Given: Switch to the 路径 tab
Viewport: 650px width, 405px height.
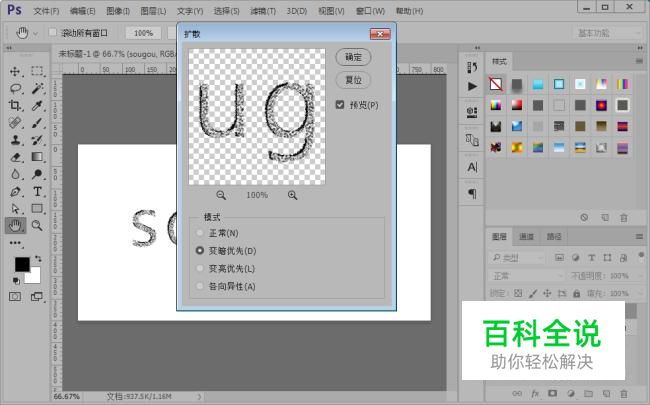Looking at the screenshot, I should point(554,237).
